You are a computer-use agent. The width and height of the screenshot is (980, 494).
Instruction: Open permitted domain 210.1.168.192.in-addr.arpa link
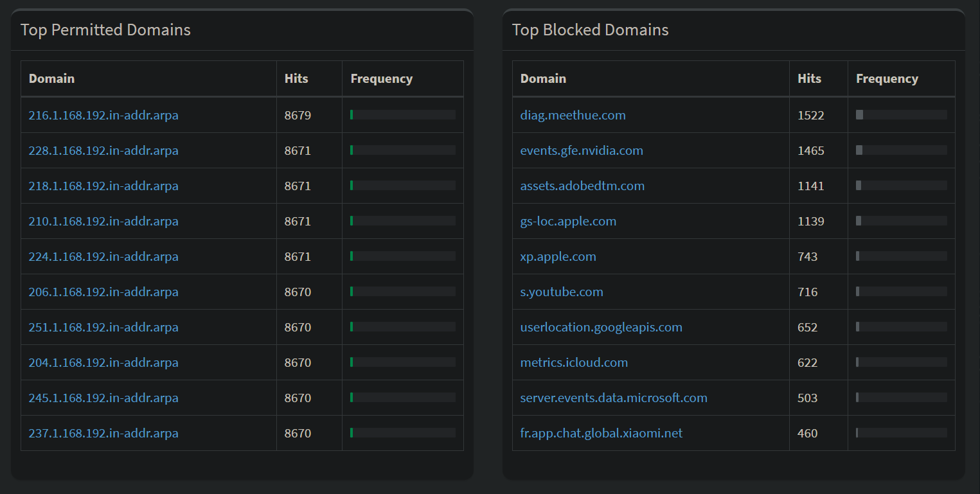coord(103,221)
